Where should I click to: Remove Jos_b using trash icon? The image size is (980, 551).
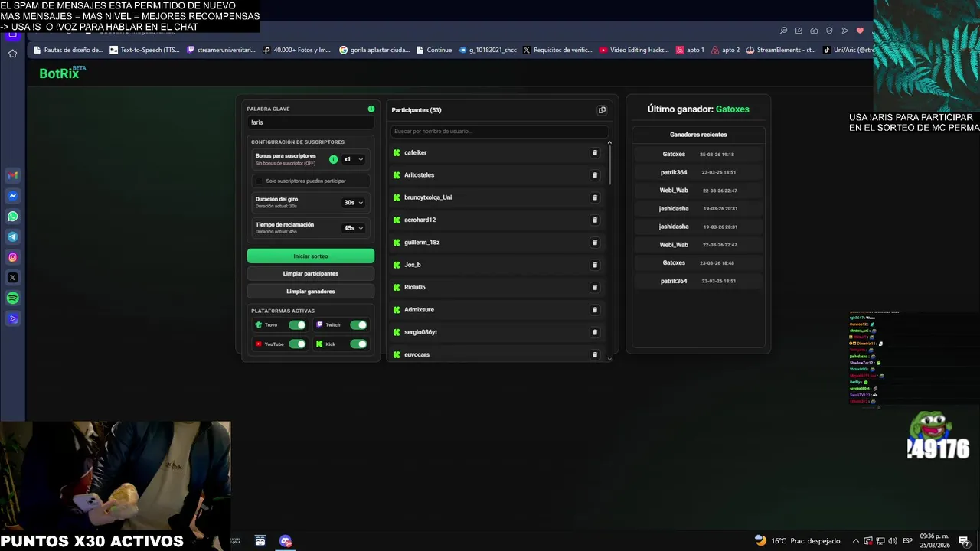pyautogui.click(x=595, y=265)
